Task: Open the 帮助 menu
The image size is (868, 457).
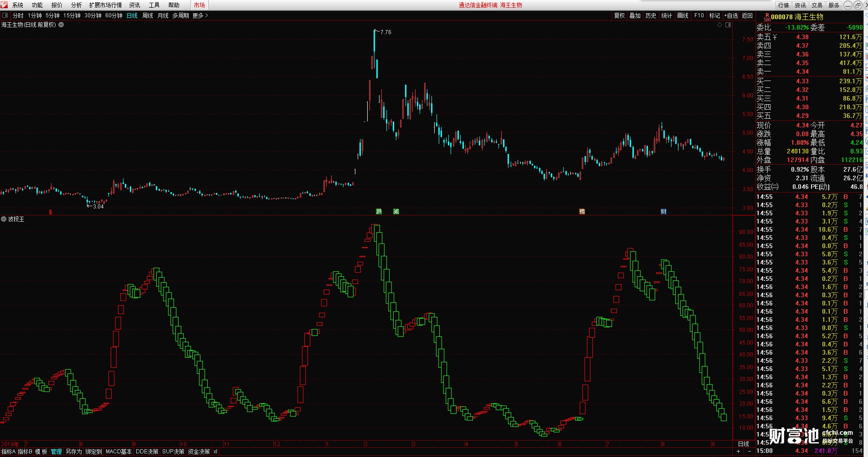Action: pyautogui.click(x=174, y=5)
